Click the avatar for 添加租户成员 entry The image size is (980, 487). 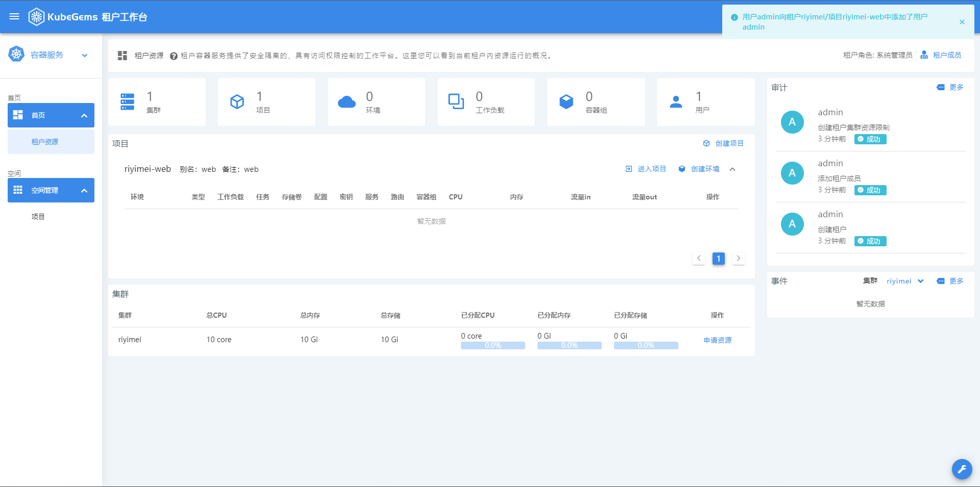point(792,173)
